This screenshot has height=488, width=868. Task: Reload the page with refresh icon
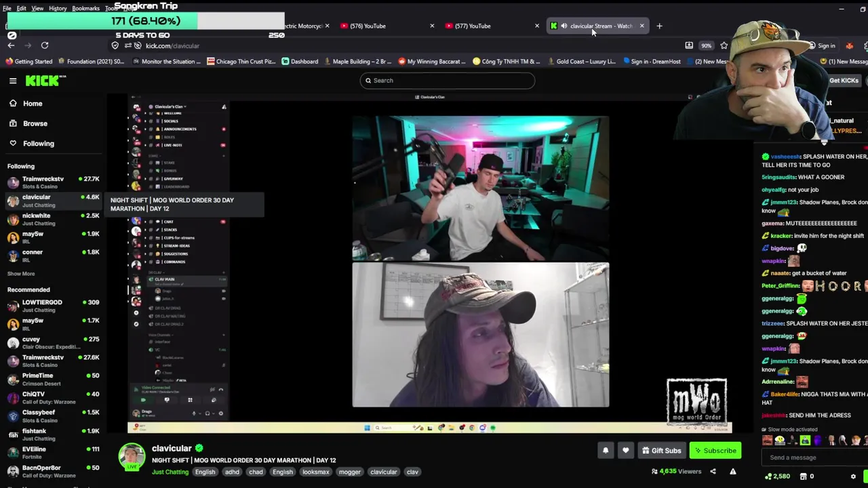(45, 45)
